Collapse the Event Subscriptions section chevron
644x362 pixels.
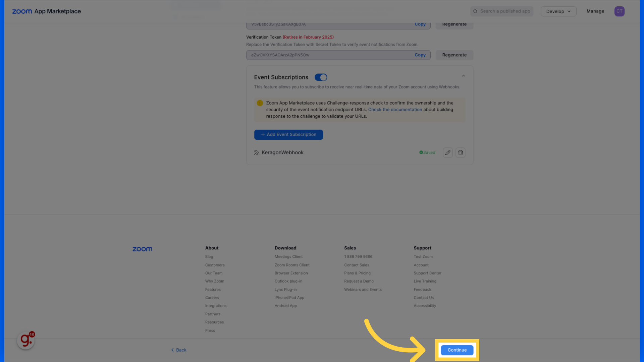coord(464,76)
